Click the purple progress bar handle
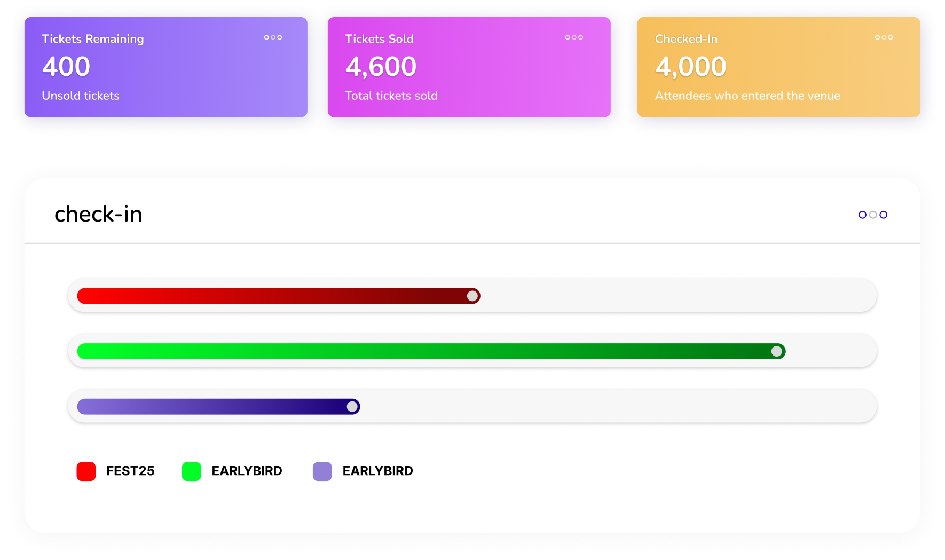This screenshot has height=560, width=945. tap(352, 407)
